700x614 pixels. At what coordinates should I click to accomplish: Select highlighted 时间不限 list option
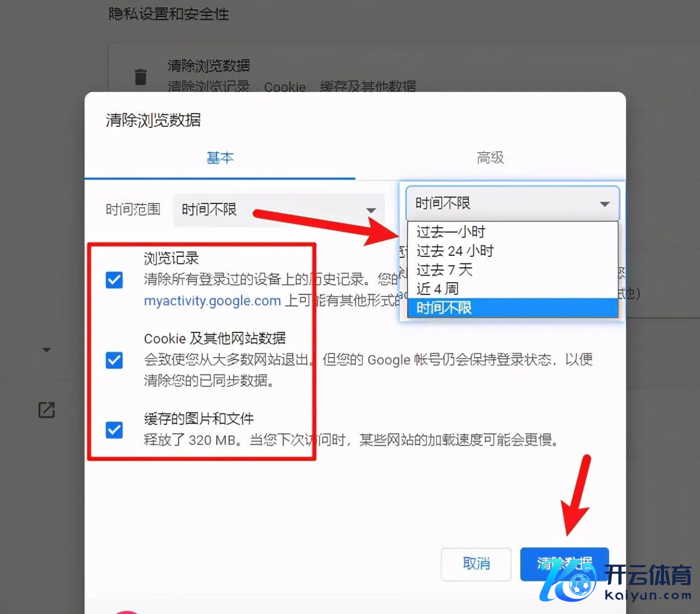(512, 308)
